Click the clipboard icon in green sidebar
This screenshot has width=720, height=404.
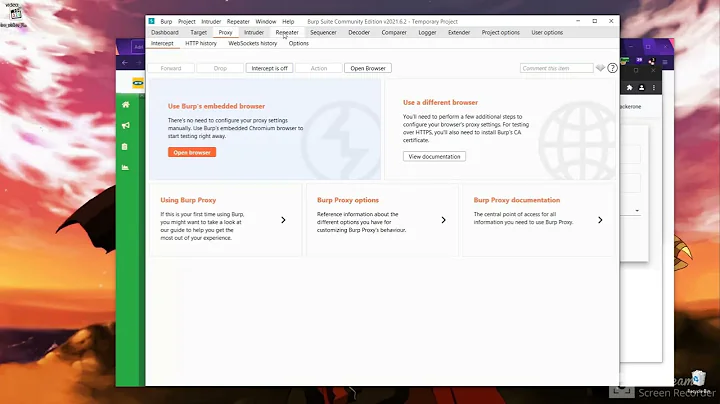point(125,146)
